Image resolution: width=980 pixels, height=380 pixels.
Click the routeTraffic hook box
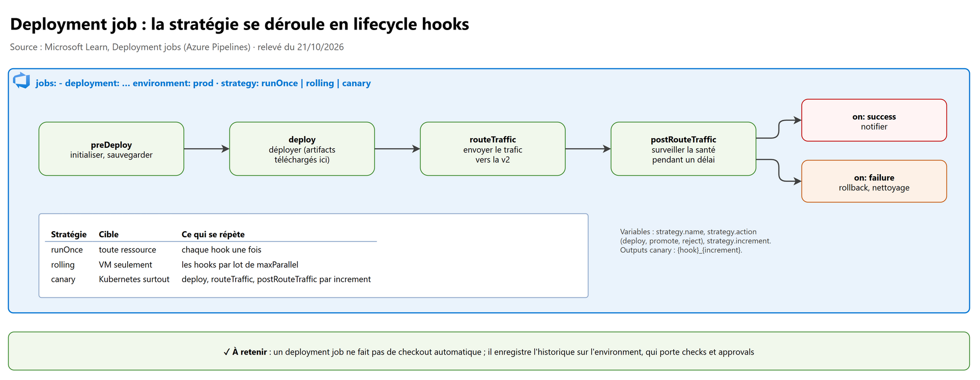click(x=493, y=149)
